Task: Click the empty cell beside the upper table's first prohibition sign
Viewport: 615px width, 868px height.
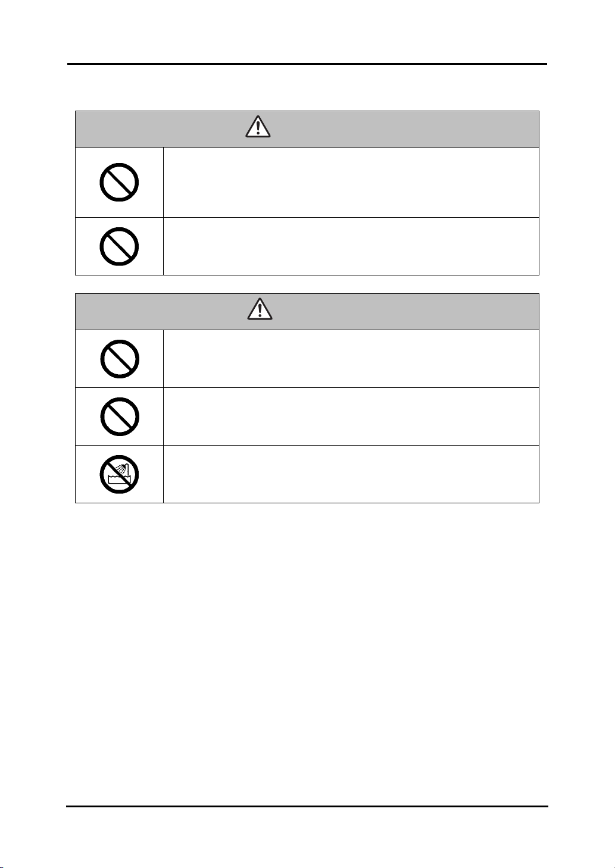Action: (351, 182)
